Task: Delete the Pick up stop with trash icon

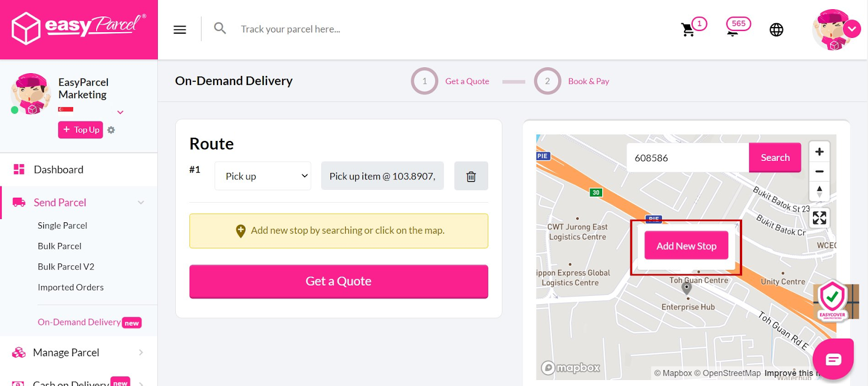Action: (470, 176)
